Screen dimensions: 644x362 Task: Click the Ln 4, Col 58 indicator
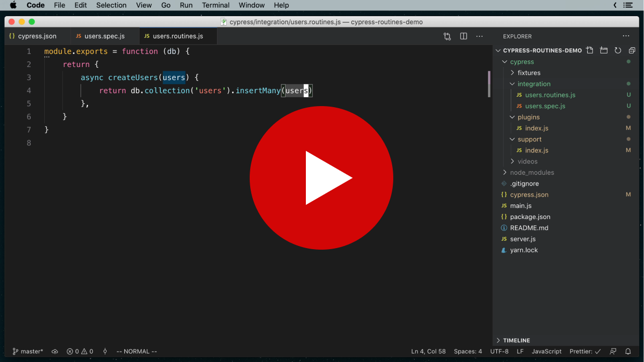click(428, 352)
